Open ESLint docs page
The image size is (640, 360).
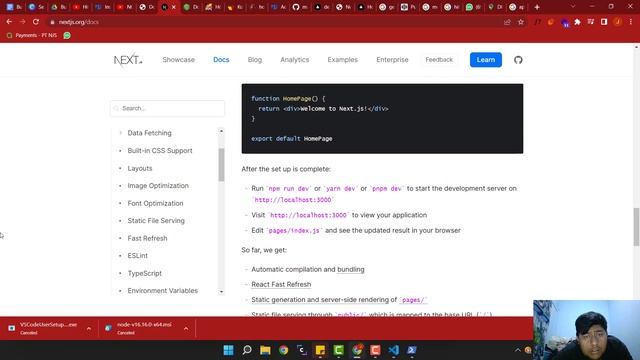[x=138, y=256]
